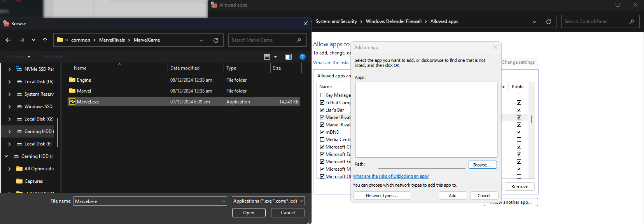This screenshot has width=644, height=224.
Task: Refresh the MarvelGame folder view
Action: coord(216,40)
